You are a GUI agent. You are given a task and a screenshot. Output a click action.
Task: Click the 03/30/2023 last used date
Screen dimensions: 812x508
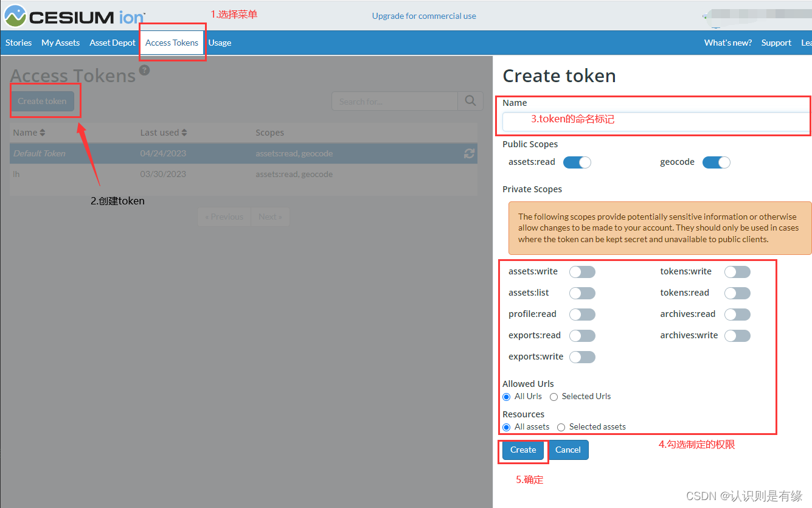(163, 174)
